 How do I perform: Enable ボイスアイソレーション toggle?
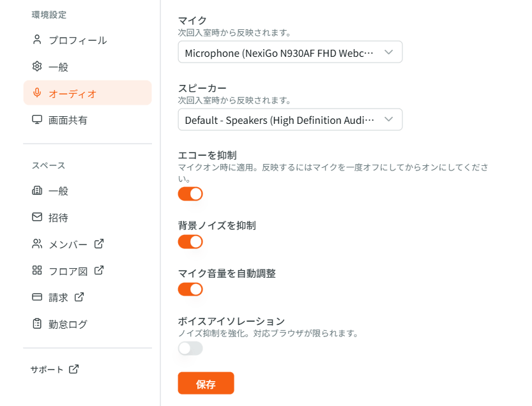pyautogui.click(x=190, y=348)
